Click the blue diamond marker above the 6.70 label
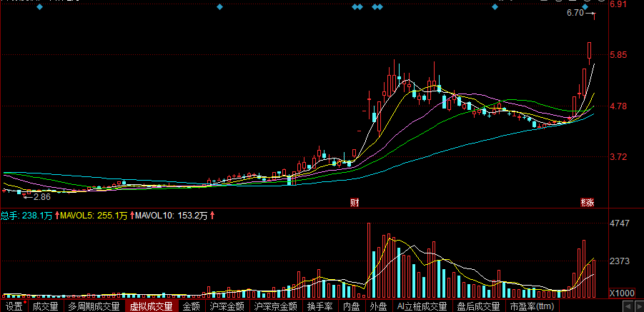The image size is (644, 312). click(585, 7)
